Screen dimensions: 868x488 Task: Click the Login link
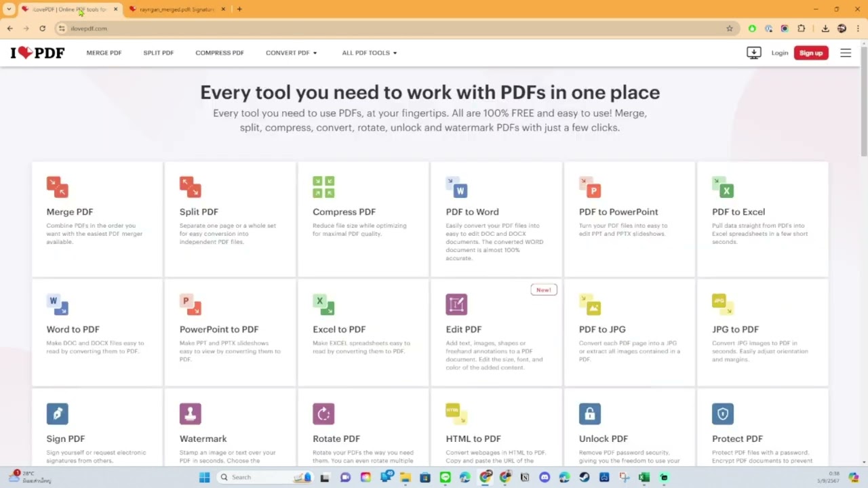(x=780, y=53)
